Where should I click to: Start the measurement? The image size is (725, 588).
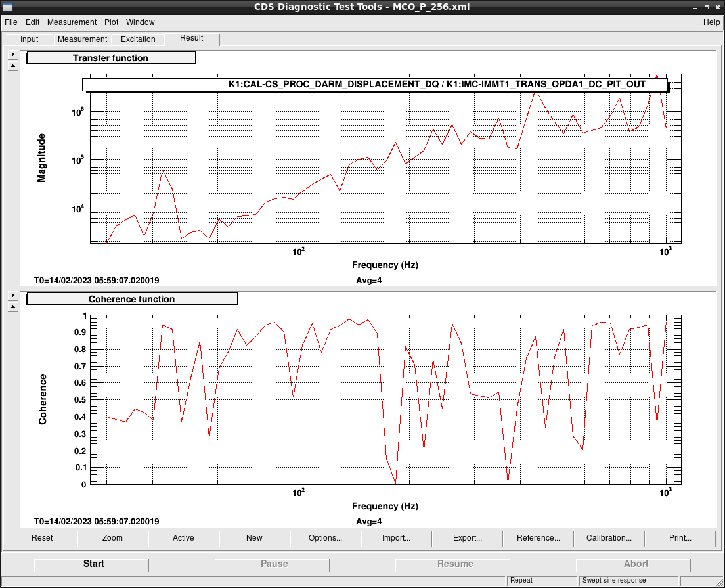click(x=91, y=564)
